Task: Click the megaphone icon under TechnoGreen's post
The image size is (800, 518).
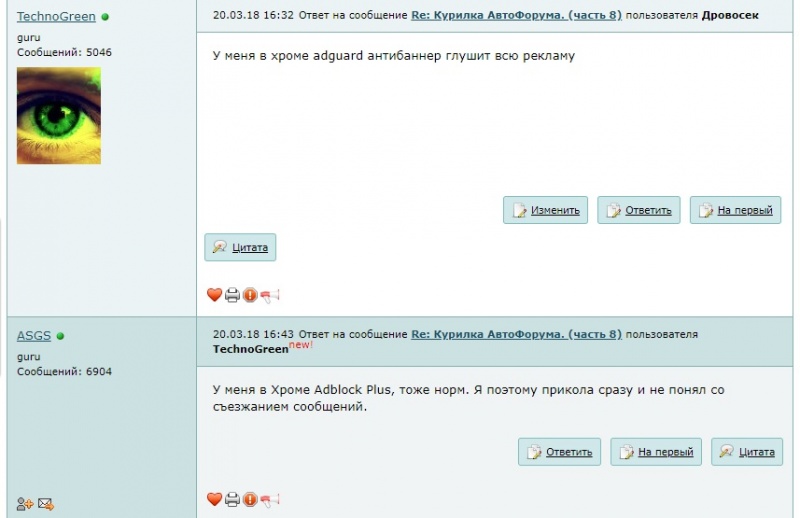Action: coord(269,295)
